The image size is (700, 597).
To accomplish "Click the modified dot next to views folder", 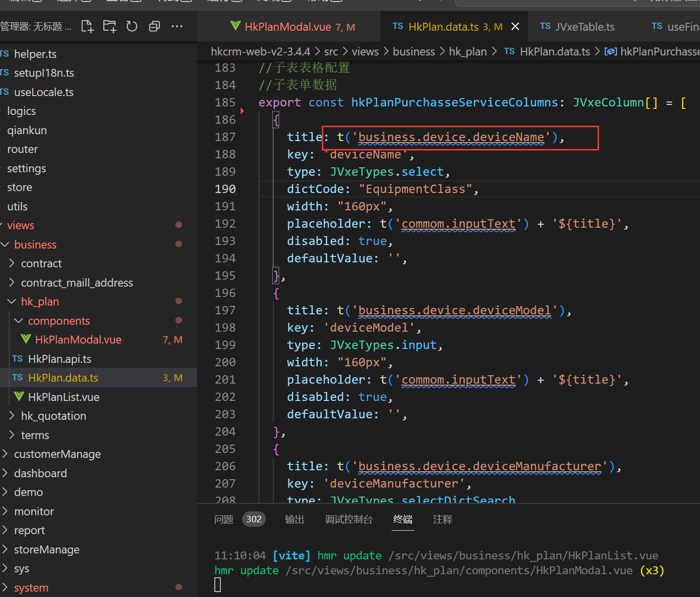I will [x=179, y=225].
